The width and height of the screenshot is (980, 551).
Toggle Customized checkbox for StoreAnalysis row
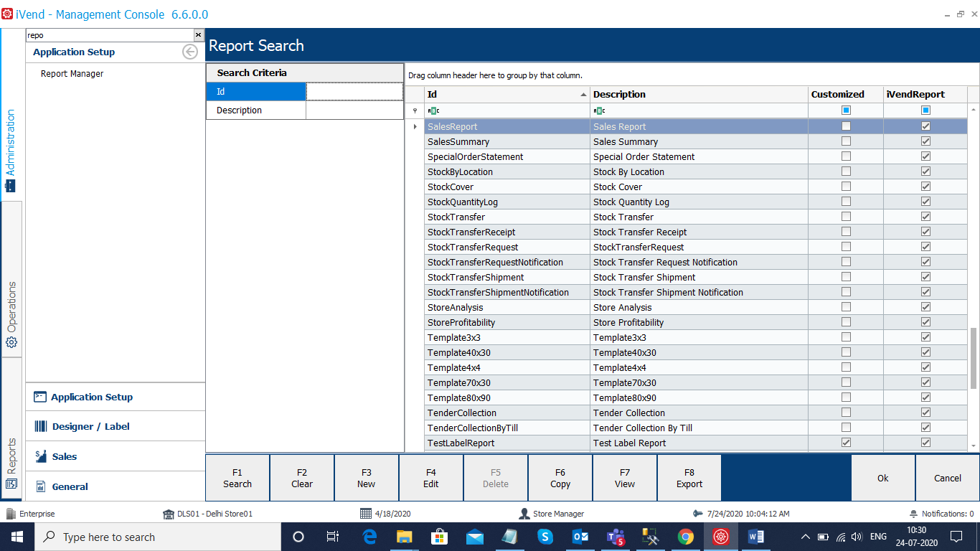pos(847,307)
